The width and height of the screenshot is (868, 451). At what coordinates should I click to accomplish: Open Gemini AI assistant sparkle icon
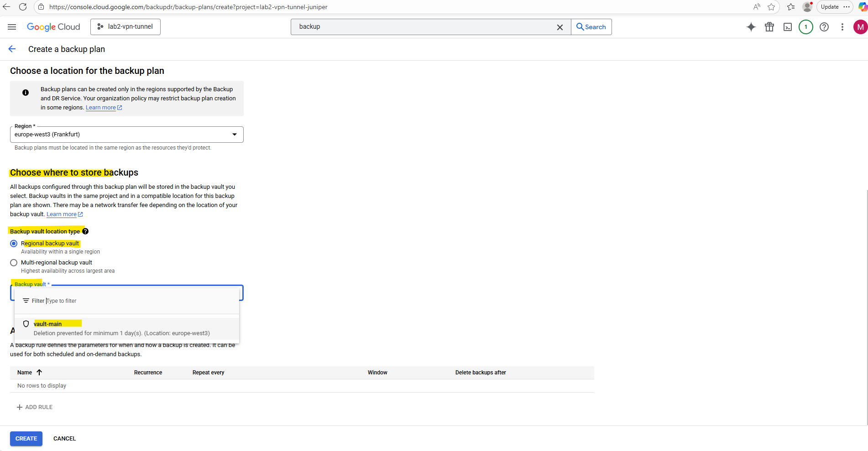click(x=751, y=27)
